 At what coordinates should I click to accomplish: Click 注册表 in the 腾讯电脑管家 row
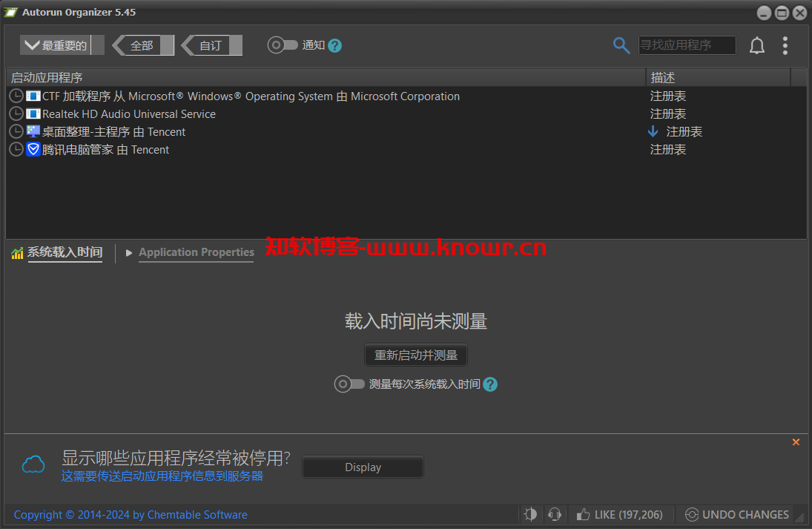pos(668,149)
